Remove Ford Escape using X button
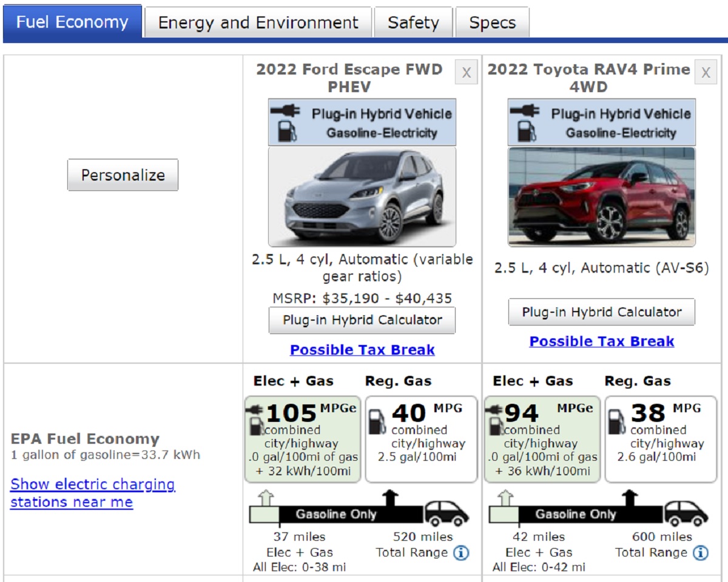 click(466, 73)
